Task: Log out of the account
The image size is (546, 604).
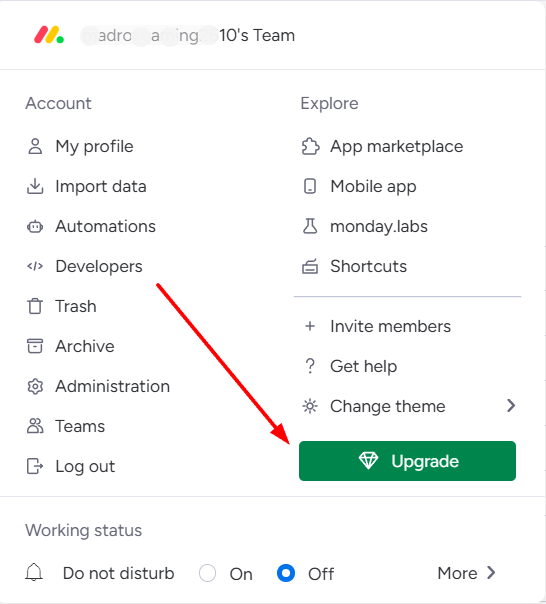Action: [x=71, y=466]
